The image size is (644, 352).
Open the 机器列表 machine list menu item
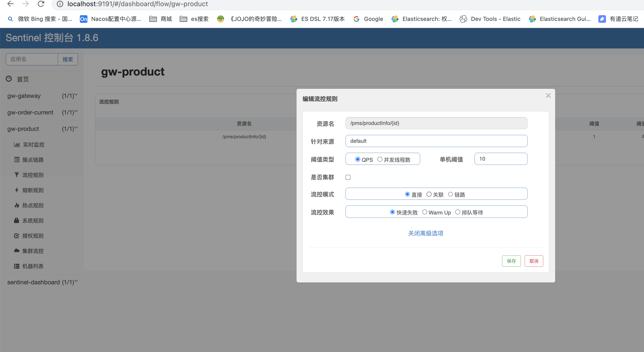tap(33, 266)
